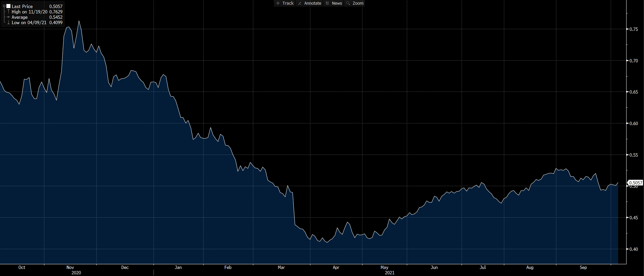
Task: Click the Sep label on the time axis
Action: 583,267
